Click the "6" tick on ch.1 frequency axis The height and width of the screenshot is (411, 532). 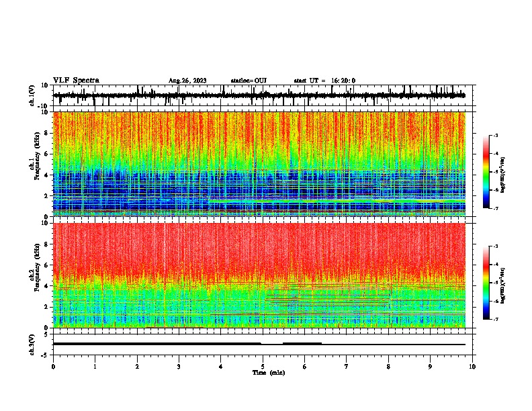(x=46, y=154)
